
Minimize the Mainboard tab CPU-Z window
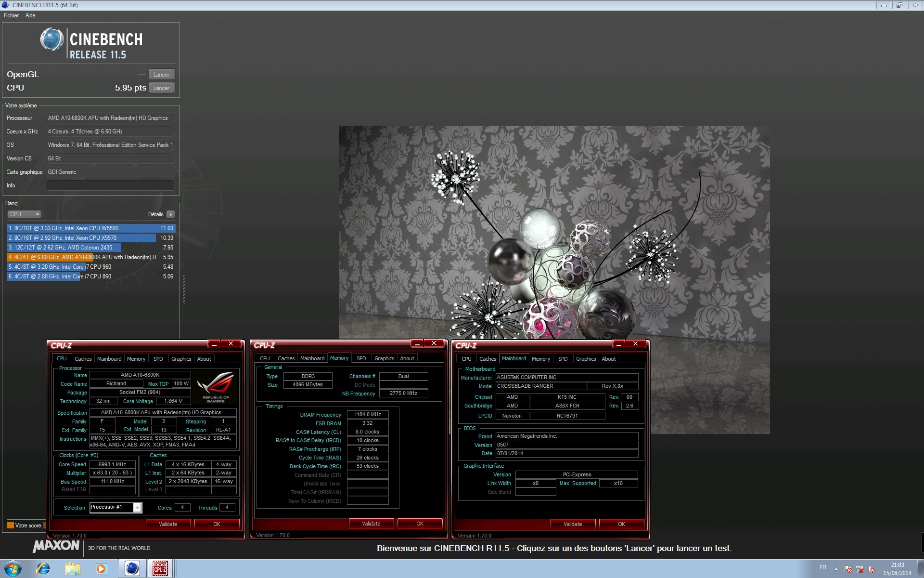[x=619, y=343]
